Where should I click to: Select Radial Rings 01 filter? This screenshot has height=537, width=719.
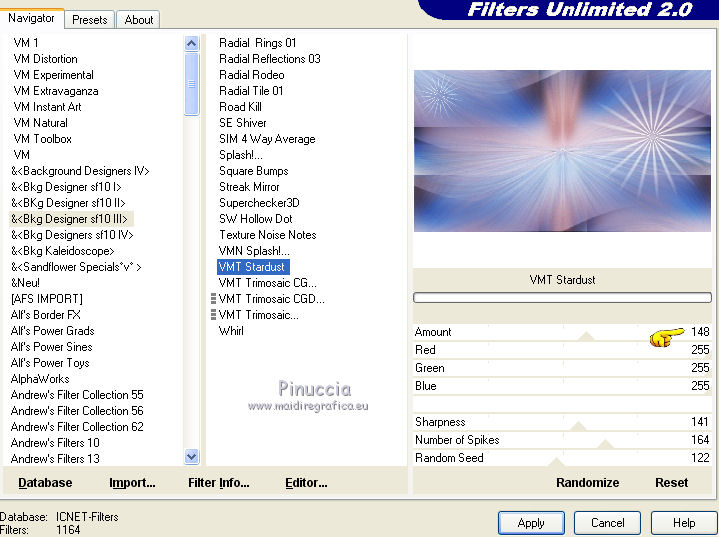point(258,43)
